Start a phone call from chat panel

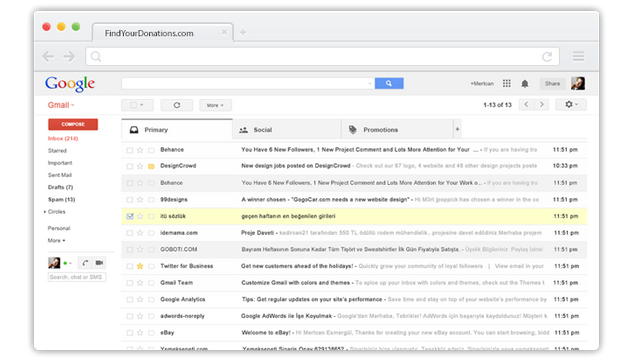[85, 263]
